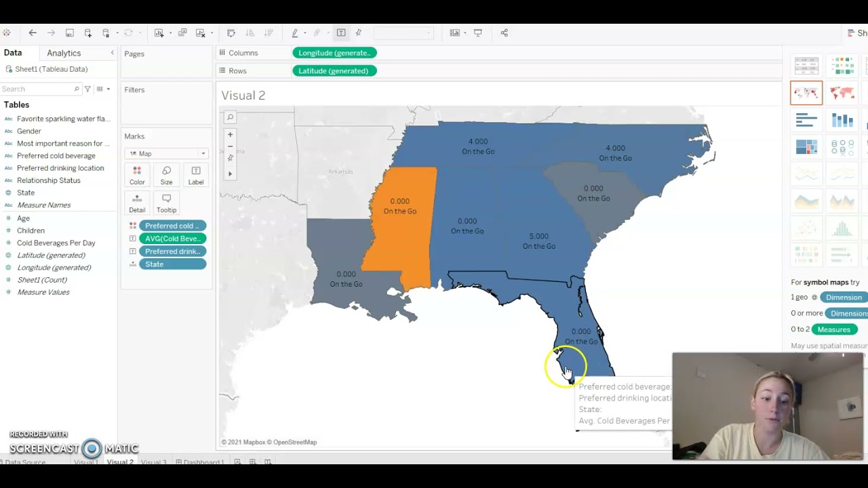The height and width of the screenshot is (488, 868).
Task: Switch to the Analytics tab
Action: (x=64, y=53)
